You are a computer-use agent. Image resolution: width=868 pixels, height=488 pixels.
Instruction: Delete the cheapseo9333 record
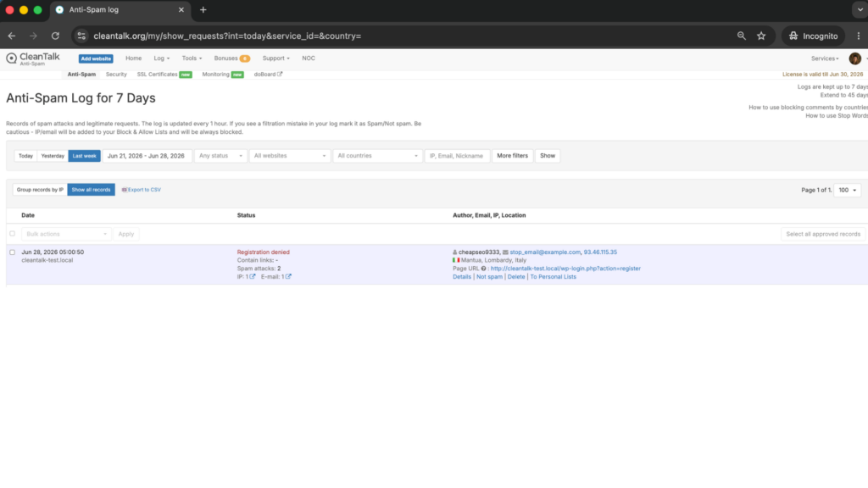click(x=516, y=277)
